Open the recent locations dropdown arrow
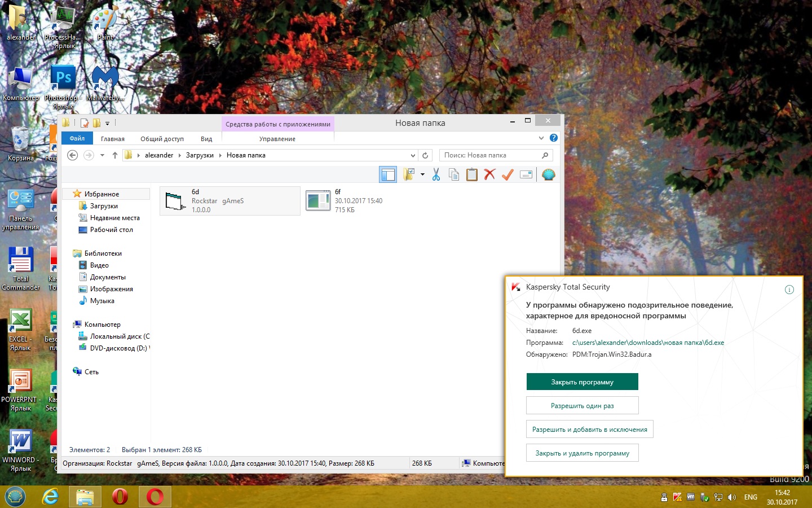Screen dimensions: 812x508 point(102,155)
